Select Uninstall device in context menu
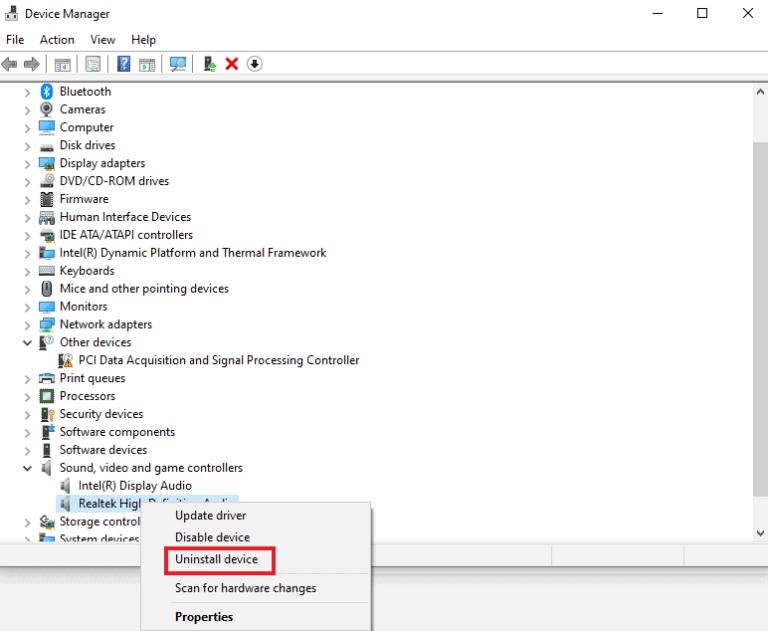768x631 pixels. click(x=216, y=559)
